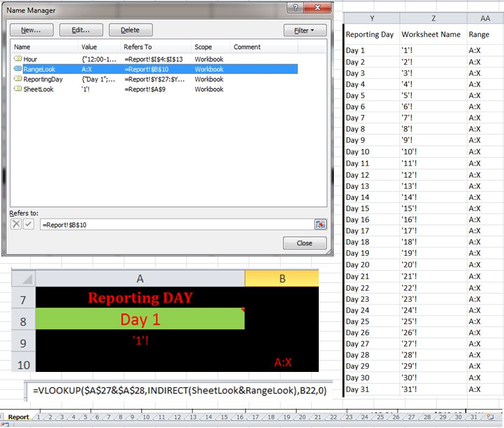Click the name tag icon beside RangeLook
This screenshot has height=428, width=504.
(17, 69)
